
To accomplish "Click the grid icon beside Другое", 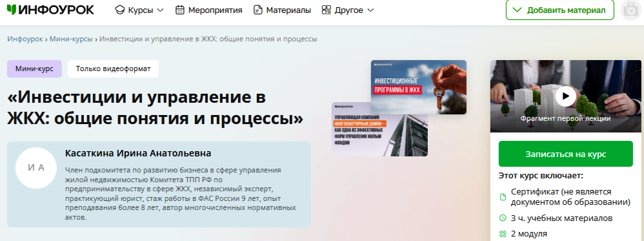I will (326, 10).
